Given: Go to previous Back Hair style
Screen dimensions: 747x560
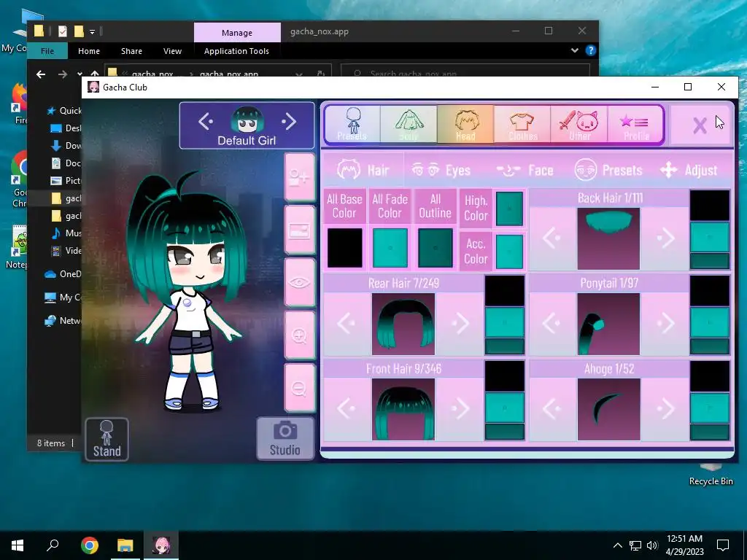Looking at the screenshot, I should pyautogui.click(x=552, y=238).
